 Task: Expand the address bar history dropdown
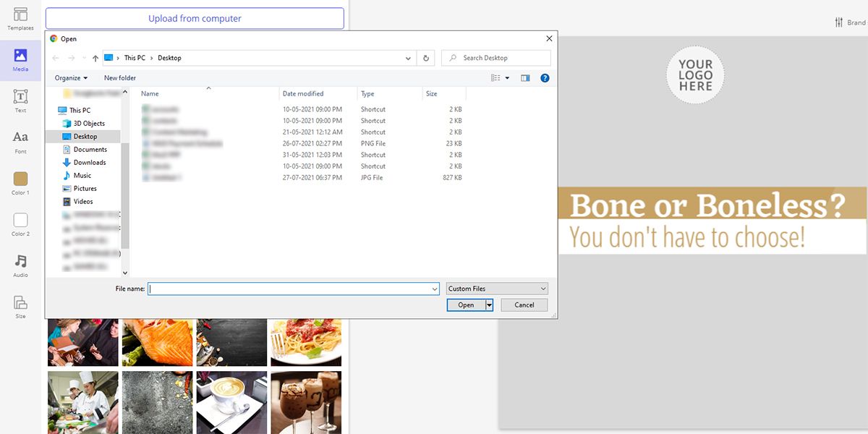click(x=409, y=58)
